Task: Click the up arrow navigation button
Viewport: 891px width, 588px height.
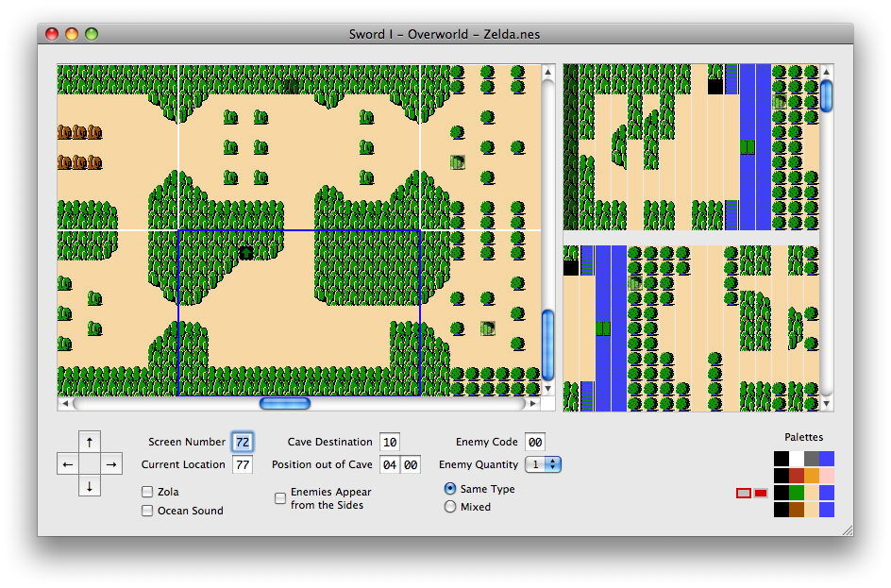Action: pyautogui.click(x=90, y=442)
